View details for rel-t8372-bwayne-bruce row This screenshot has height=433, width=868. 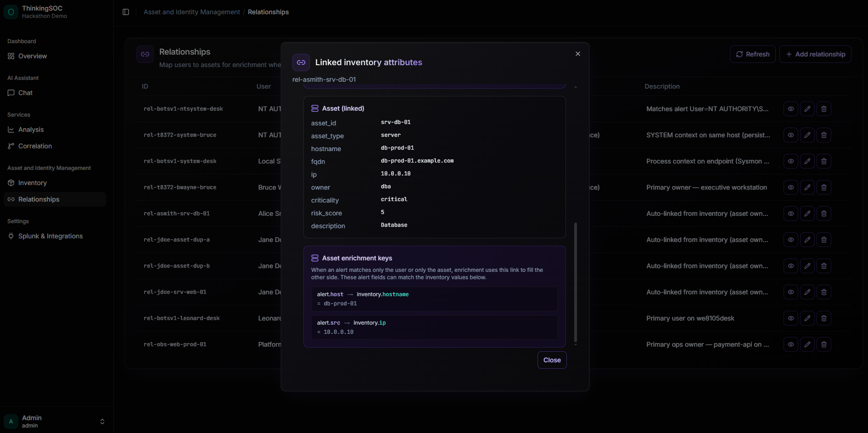(791, 187)
